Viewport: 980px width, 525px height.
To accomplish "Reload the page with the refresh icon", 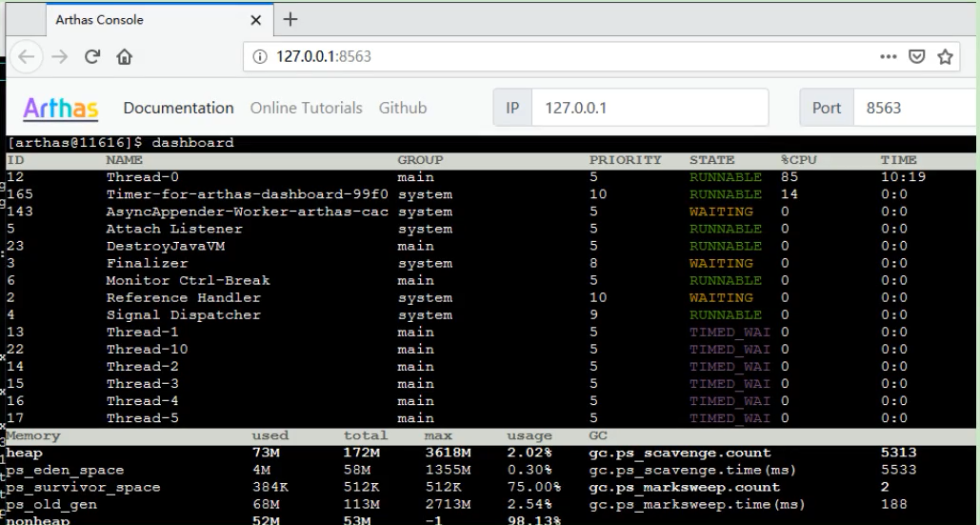I will coord(92,57).
